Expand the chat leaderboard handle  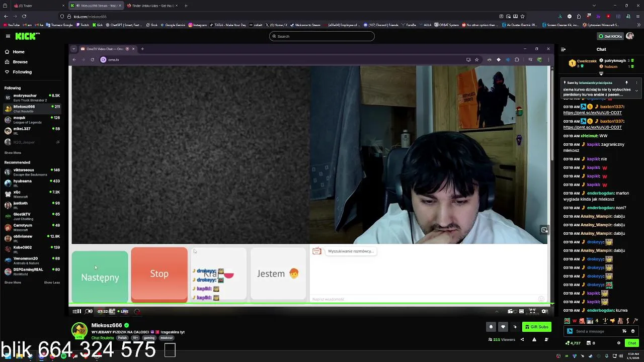coord(601,73)
